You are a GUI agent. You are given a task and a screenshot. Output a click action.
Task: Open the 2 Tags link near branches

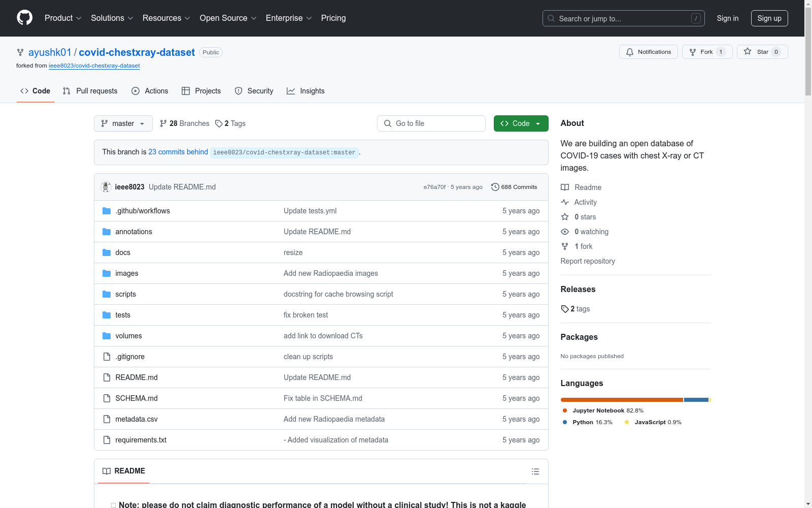click(230, 123)
